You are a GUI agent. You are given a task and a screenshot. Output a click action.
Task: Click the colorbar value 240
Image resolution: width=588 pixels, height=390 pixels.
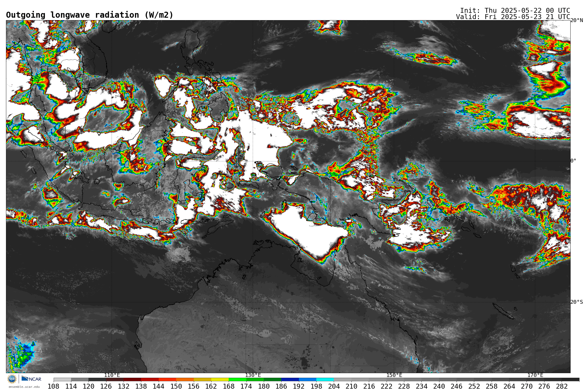pos(439,386)
